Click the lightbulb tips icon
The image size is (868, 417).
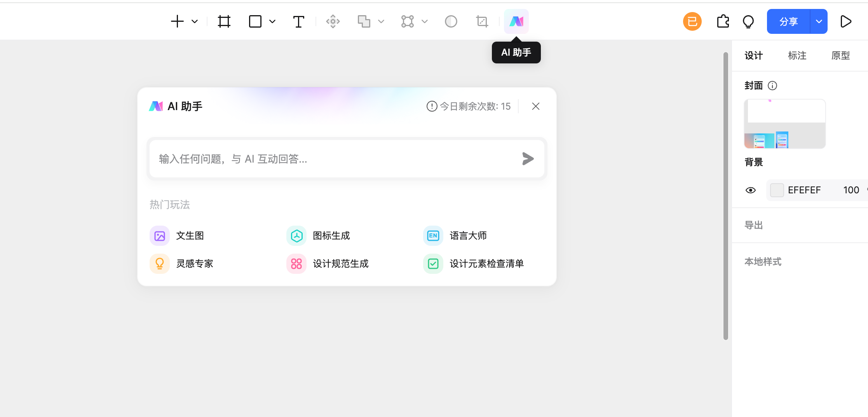(x=748, y=21)
